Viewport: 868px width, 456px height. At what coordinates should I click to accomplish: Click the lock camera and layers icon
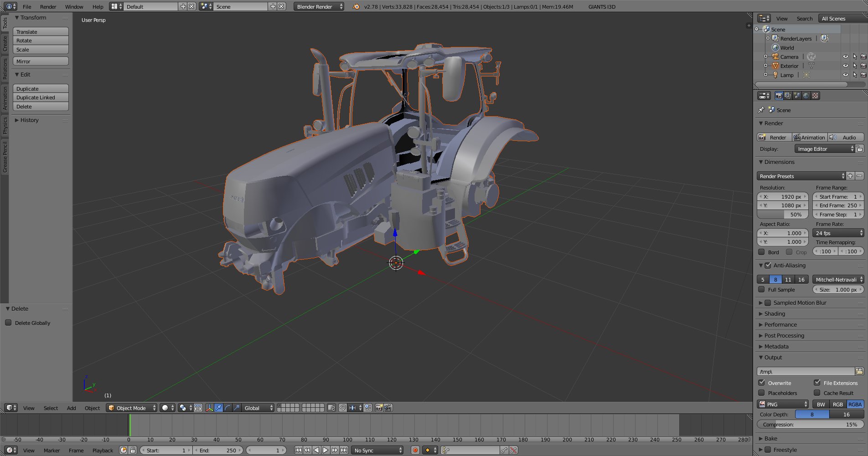tap(331, 408)
